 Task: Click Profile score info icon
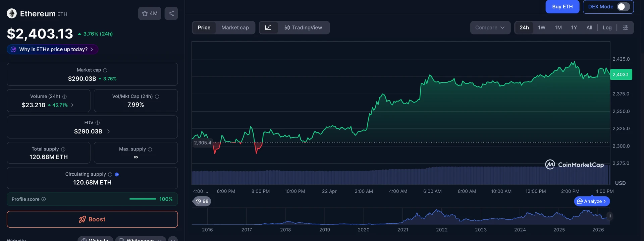tap(44, 199)
